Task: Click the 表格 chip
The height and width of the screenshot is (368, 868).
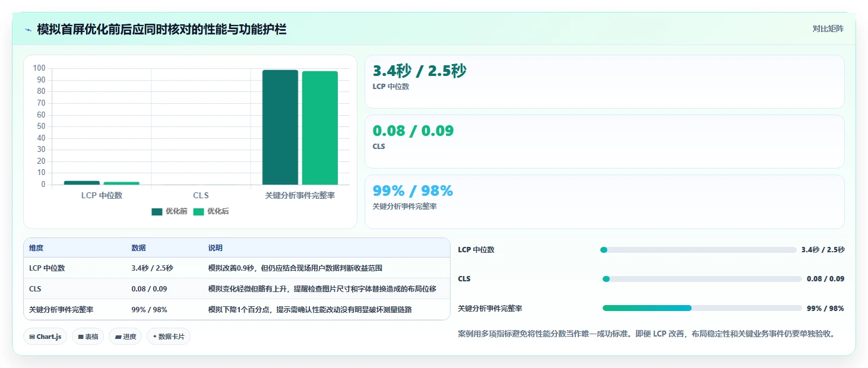Action: coord(88,337)
